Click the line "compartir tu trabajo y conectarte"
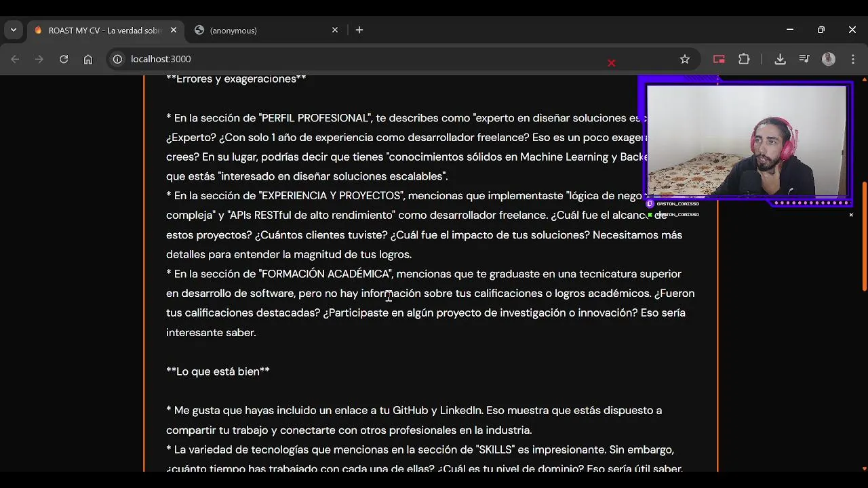Screen dimensions: 868x488 coord(349,430)
